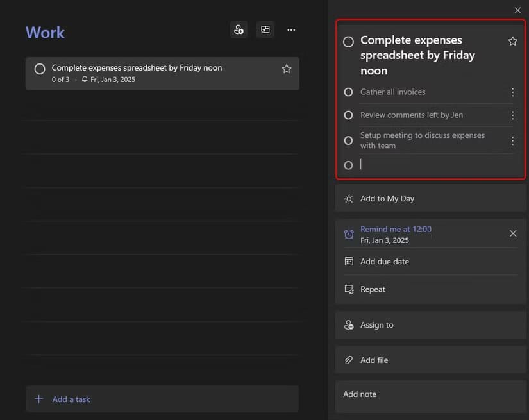This screenshot has width=529, height=420.
Task: Open options for 'Review comments left by Jen'
Action: [x=512, y=115]
